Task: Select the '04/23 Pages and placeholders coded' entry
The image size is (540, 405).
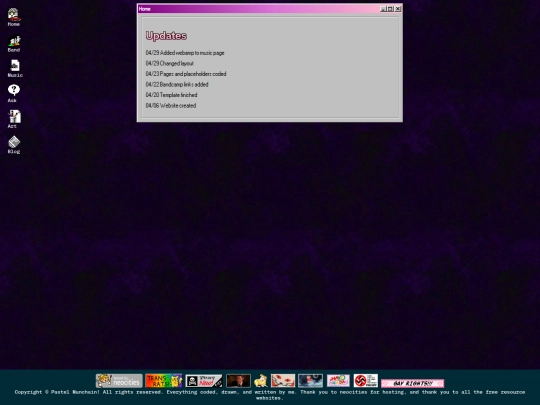Action: [x=186, y=74]
